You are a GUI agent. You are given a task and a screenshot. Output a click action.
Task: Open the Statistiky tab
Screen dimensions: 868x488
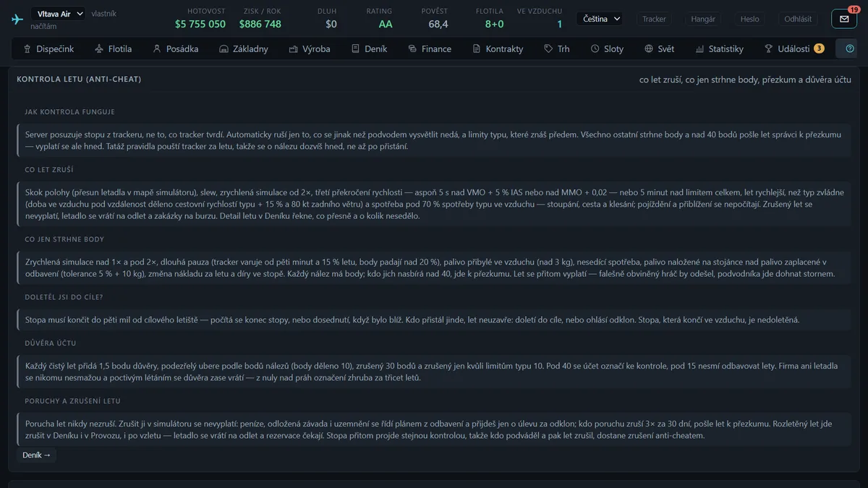[719, 48]
